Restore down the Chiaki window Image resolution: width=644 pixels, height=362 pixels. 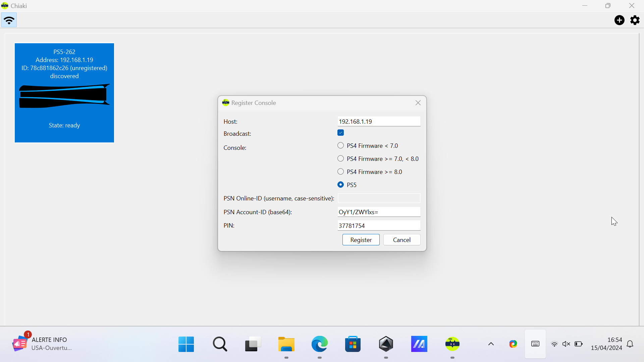click(x=608, y=6)
